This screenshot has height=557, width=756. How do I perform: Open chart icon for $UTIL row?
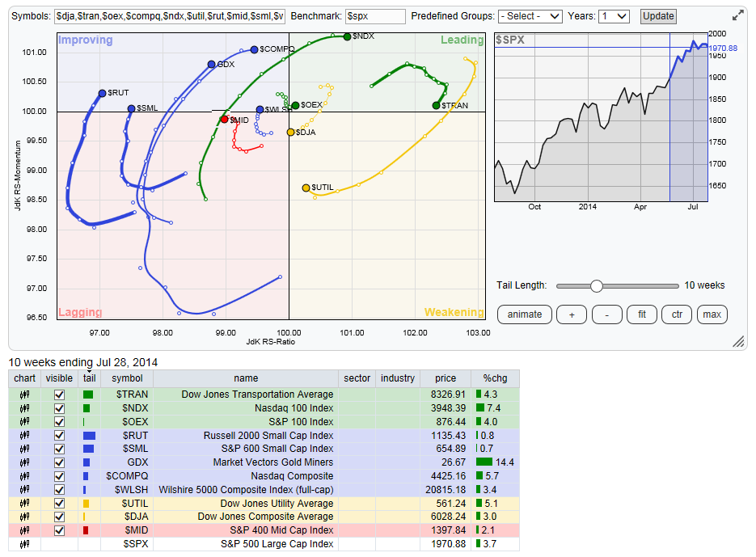(x=24, y=504)
